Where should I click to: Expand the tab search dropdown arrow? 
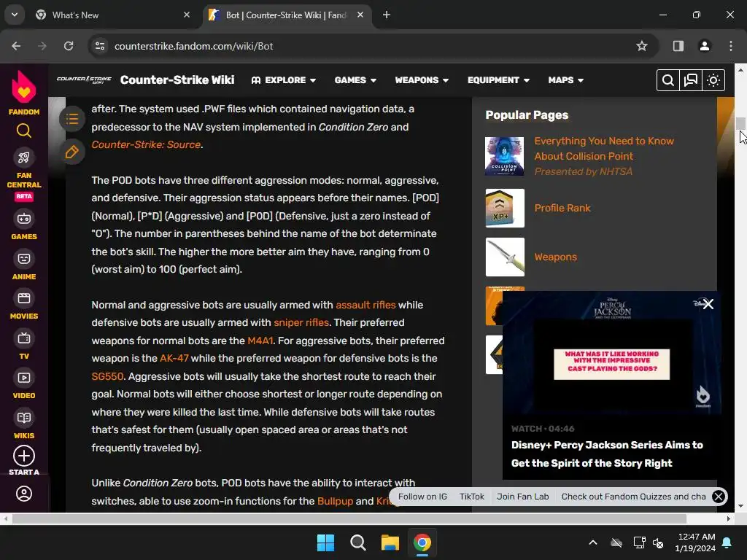click(x=15, y=15)
